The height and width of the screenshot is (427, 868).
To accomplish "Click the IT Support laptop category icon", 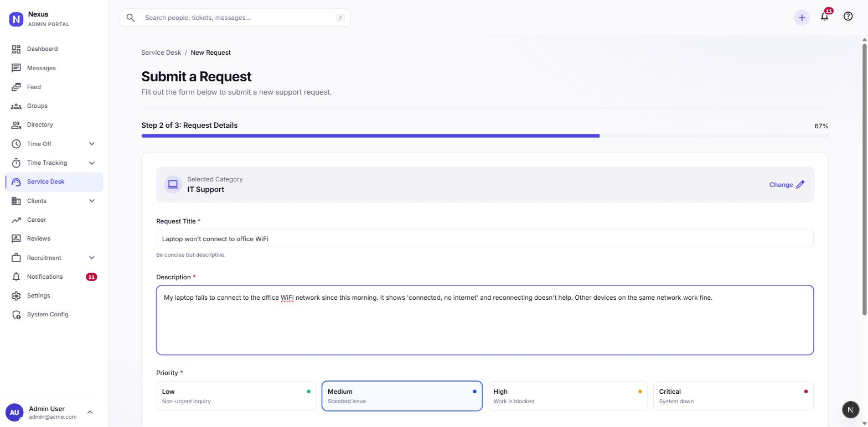I will click(173, 184).
